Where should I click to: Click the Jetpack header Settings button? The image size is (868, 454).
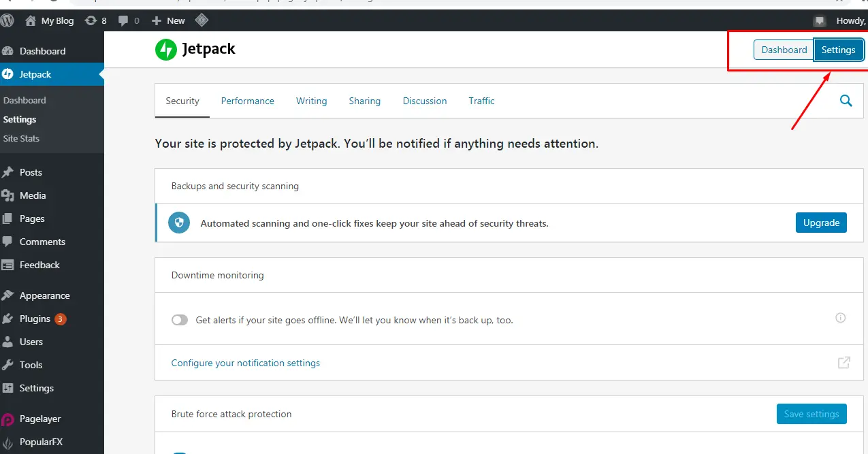pos(839,50)
